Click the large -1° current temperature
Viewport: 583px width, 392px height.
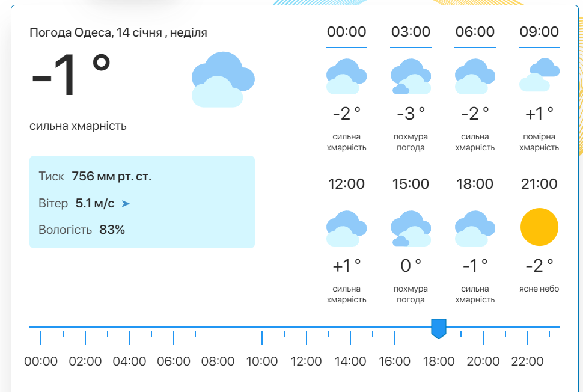pos(71,77)
